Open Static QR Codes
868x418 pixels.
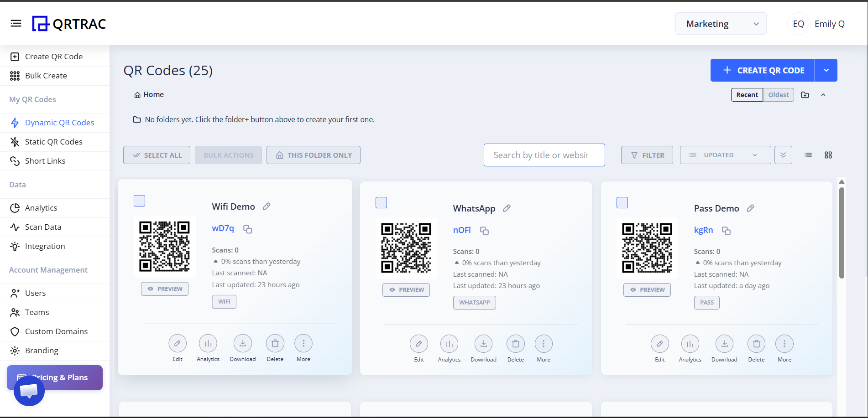55,142
